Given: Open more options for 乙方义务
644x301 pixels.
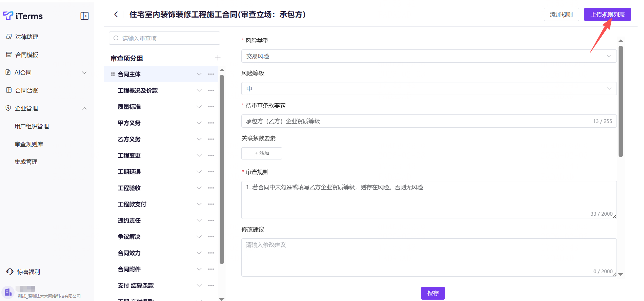Looking at the screenshot, I should point(211,139).
